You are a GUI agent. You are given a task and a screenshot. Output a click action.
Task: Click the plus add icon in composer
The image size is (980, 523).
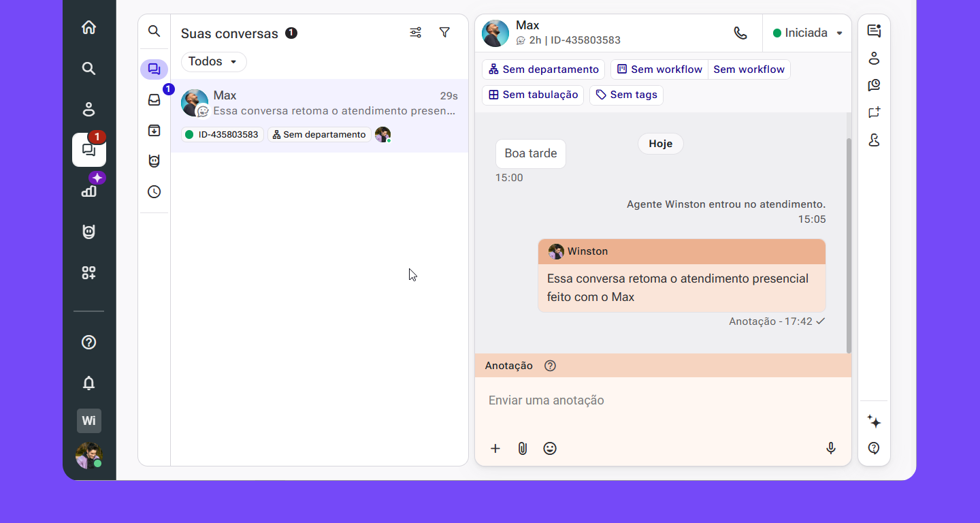[495, 448]
